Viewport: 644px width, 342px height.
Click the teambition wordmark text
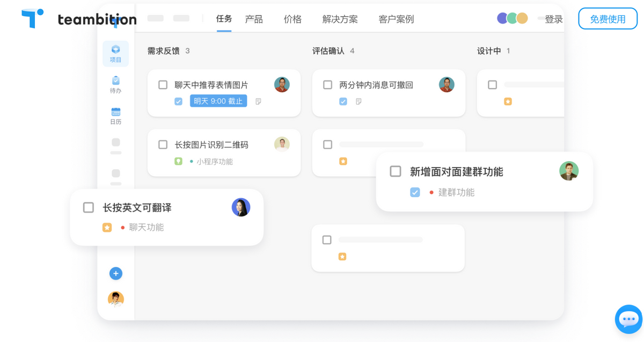point(97,19)
